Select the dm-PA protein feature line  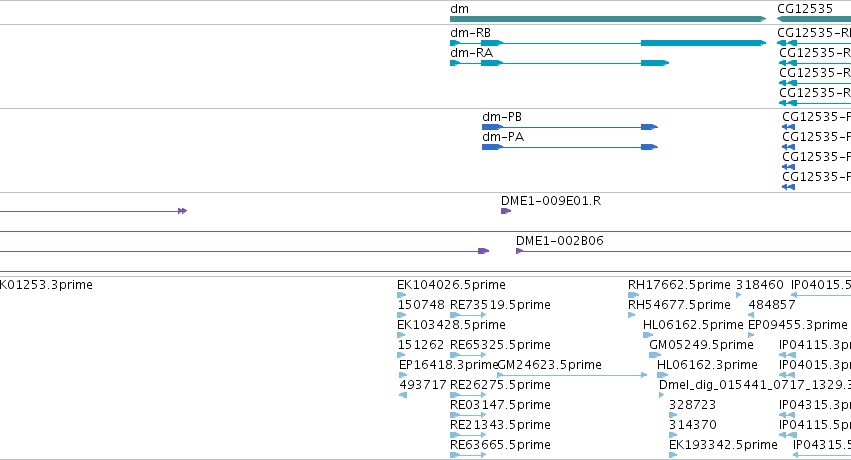(x=570, y=147)
